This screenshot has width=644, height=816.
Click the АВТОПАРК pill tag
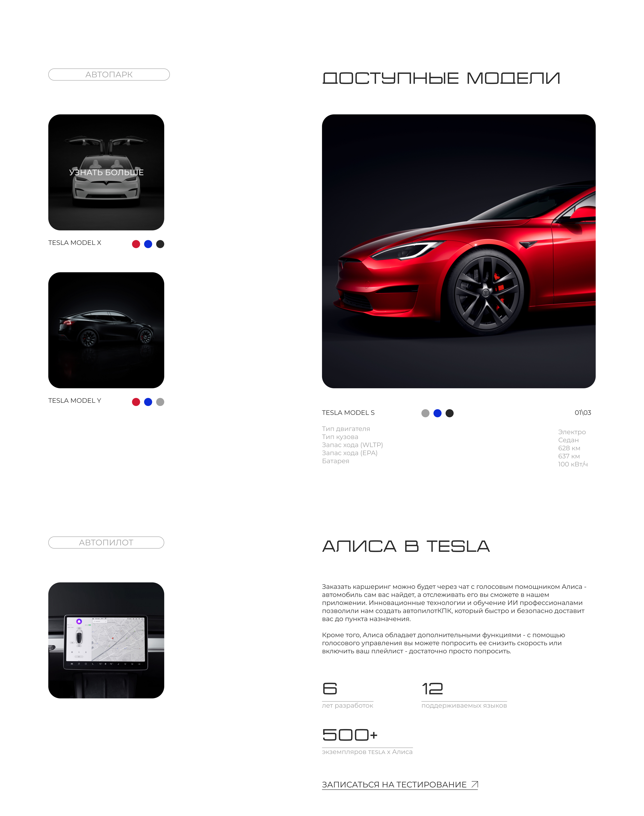click(x=109, y=74)
